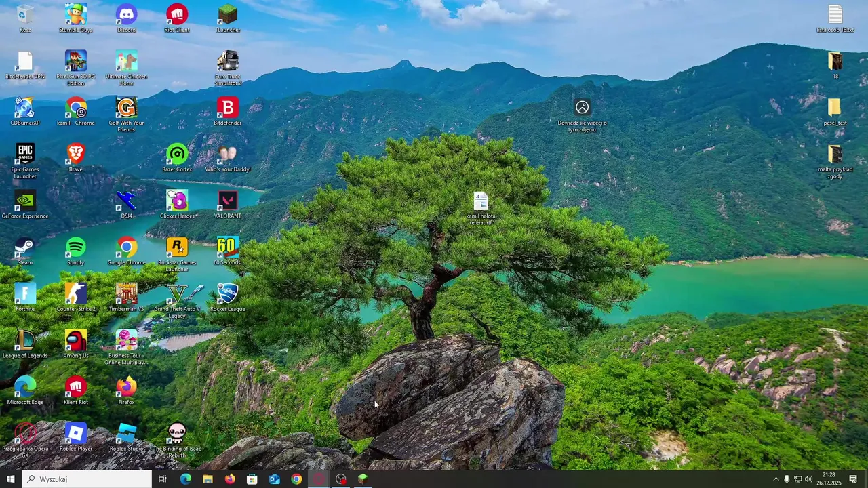Select the malta przyklad zgody folder
This screenshot has width=868, height=488.
835,161
